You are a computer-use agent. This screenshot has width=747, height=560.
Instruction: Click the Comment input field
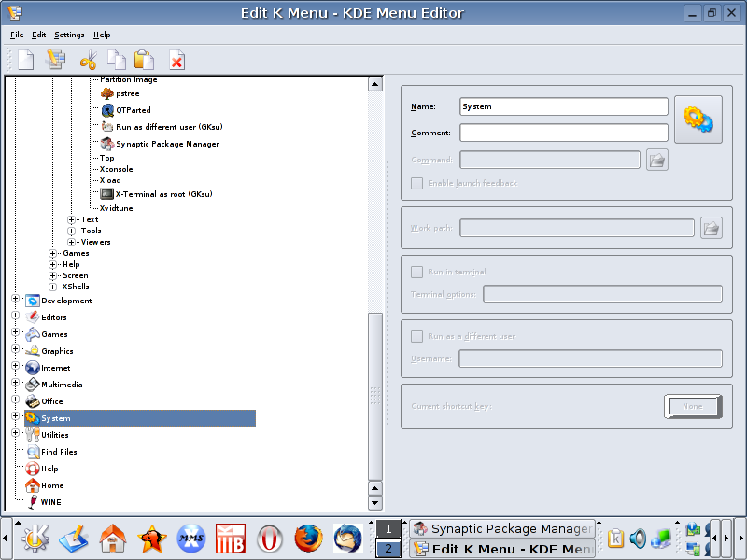click(x=563, y=133)
